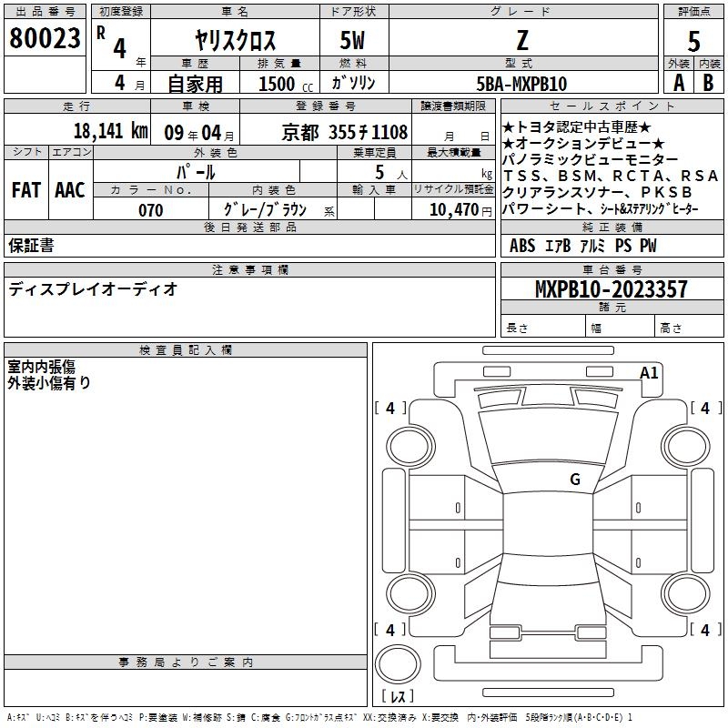Click the seating capacity 5人
The height and width of the screenshot is (728, 728).
(x=391, y=173)
